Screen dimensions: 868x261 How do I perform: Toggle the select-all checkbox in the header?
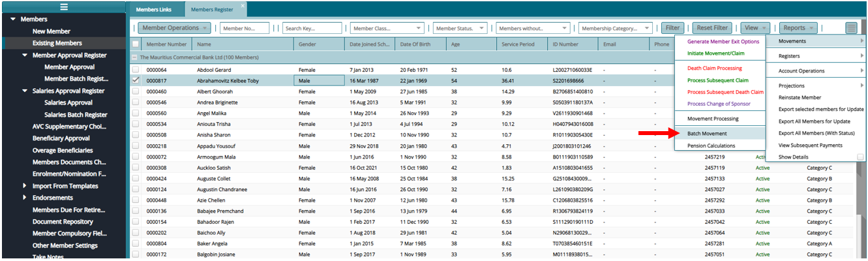click(x=136, y=44)
